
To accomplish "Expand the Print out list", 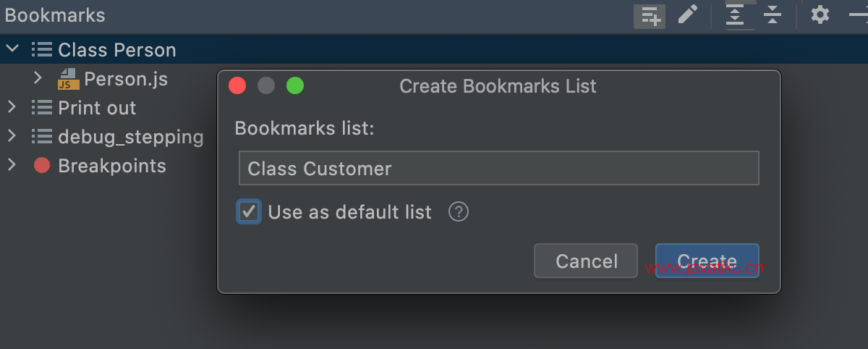I will coord(12,107).
